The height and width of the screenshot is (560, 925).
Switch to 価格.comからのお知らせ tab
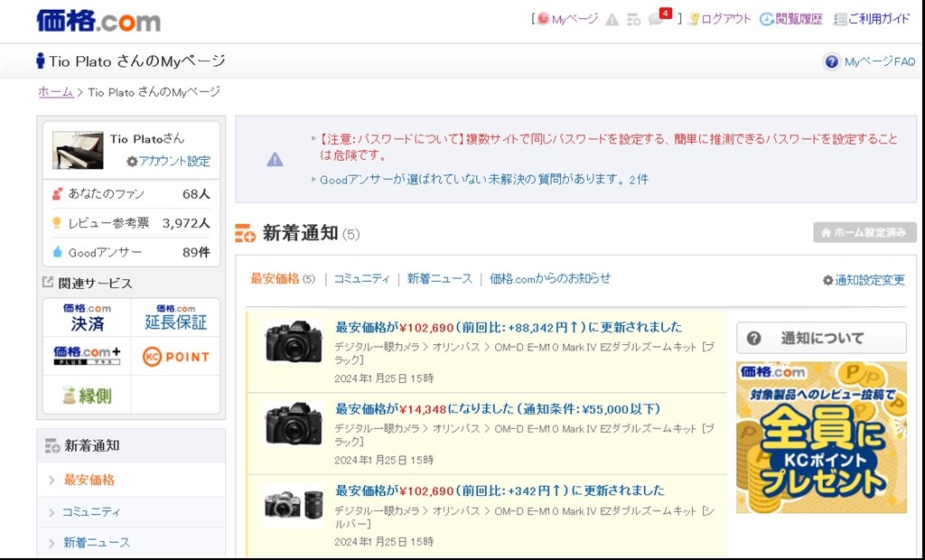click(x=550, y=278)
